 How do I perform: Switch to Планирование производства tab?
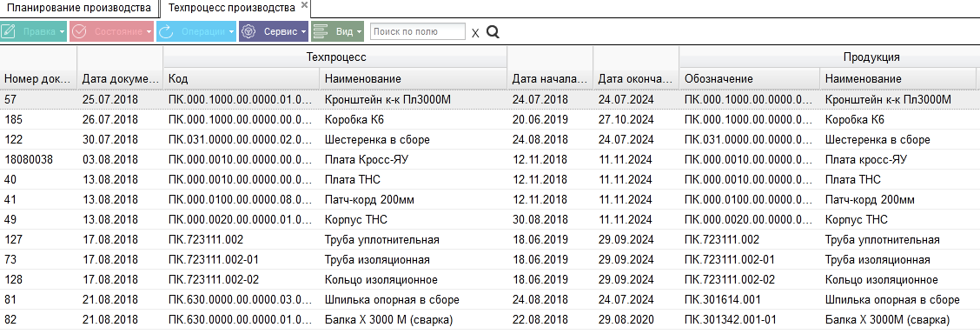pyautogui.click(x=79, y=8)
